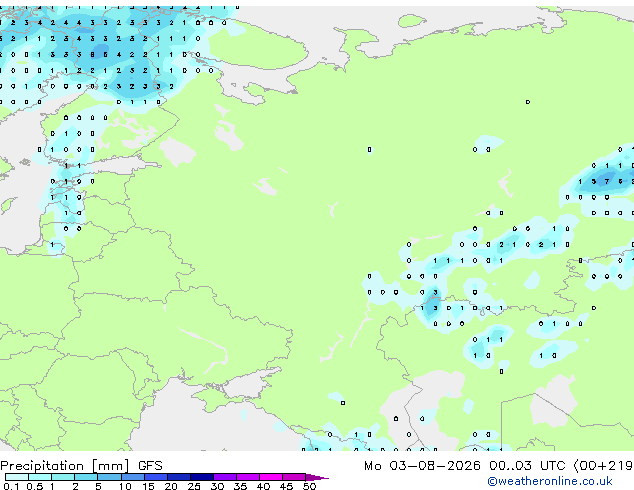This screenshot has width=634, height=490.
Task: Click the "0.1" legend scale label
Action: point(11,486)
